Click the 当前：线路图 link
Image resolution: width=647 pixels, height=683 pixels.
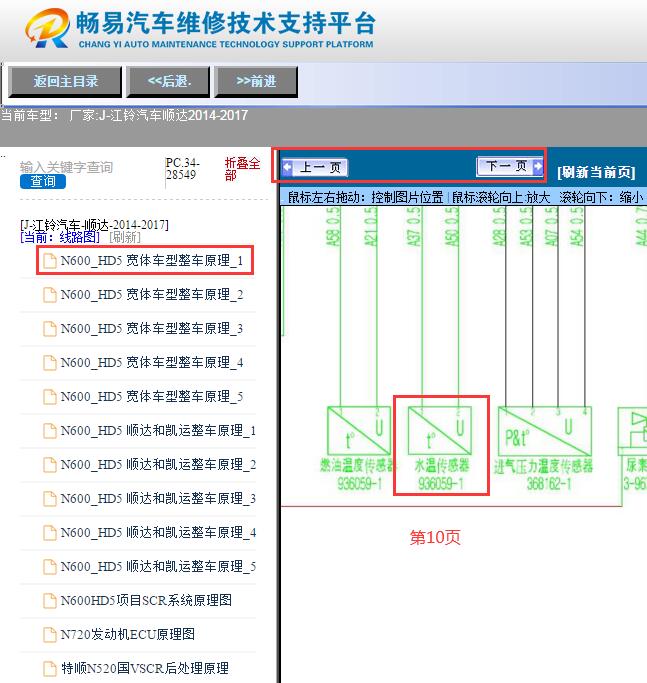click(x=60, y=237)
